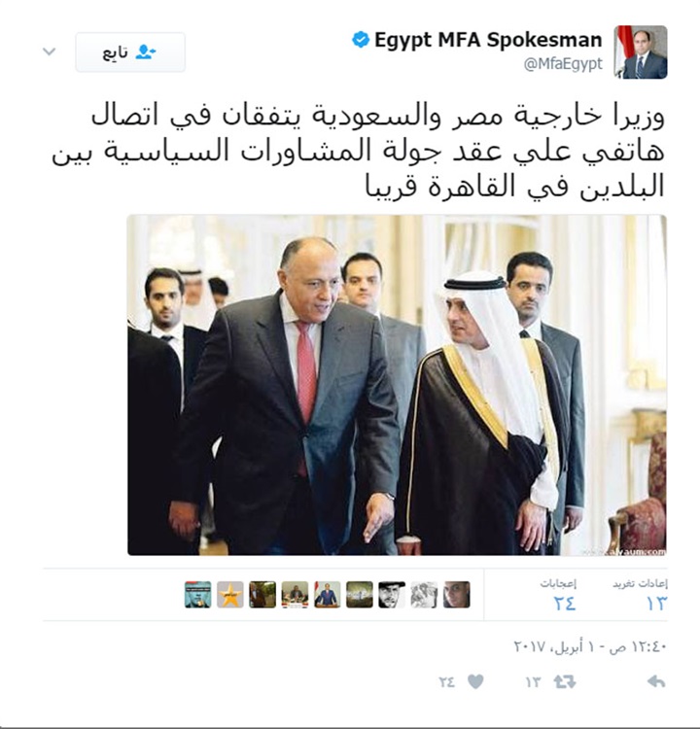The image size is (700, 729).
Task: Click the blue verified badge
Action: point(361,40)
